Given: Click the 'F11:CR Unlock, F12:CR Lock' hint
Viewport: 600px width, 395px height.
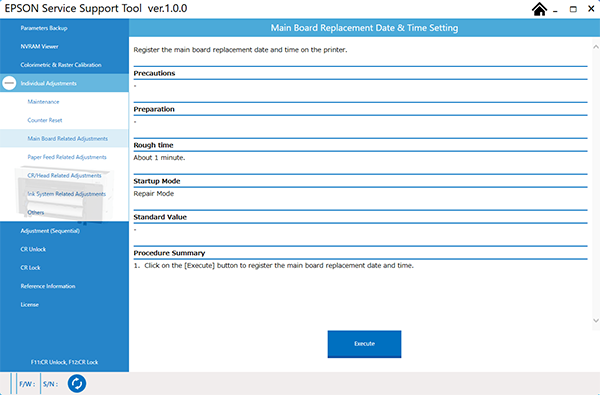Looking at the screenshot, I should [x=64, y=362].
